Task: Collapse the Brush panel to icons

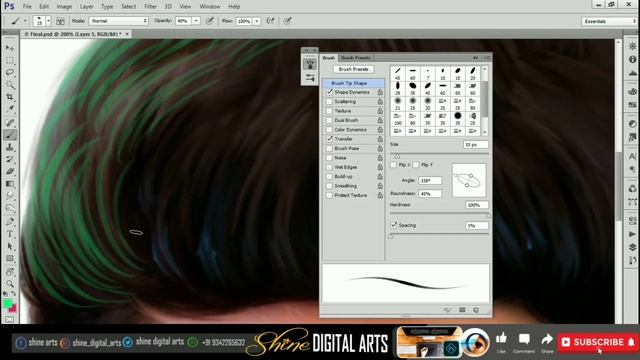Action: [476, 58]
